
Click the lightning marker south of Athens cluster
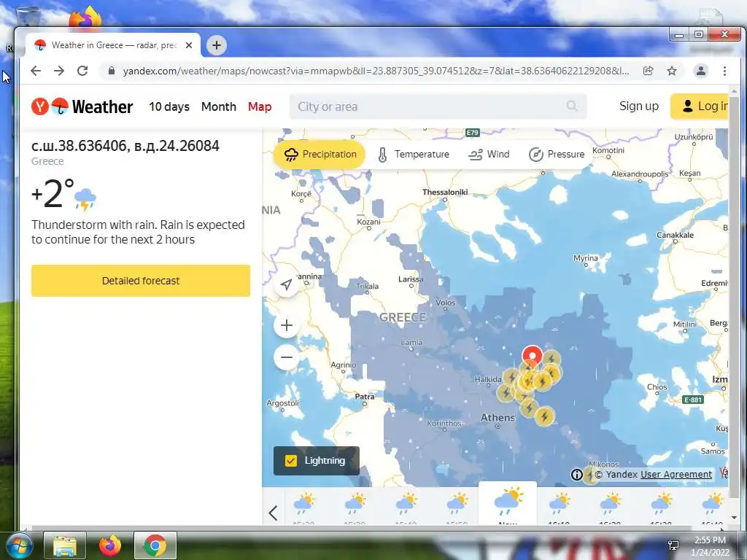coord(544,416)
